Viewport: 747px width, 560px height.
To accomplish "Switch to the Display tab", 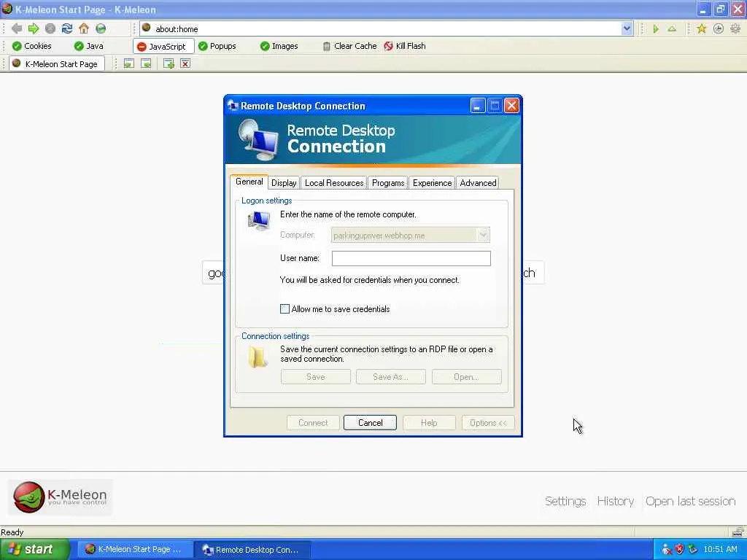I will coord(284,183).
